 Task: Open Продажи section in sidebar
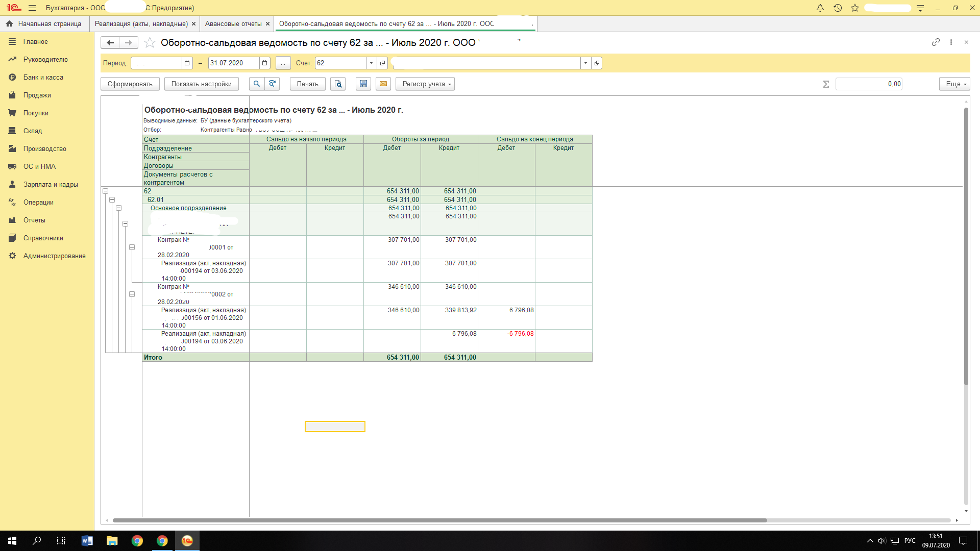click(37, 95)
